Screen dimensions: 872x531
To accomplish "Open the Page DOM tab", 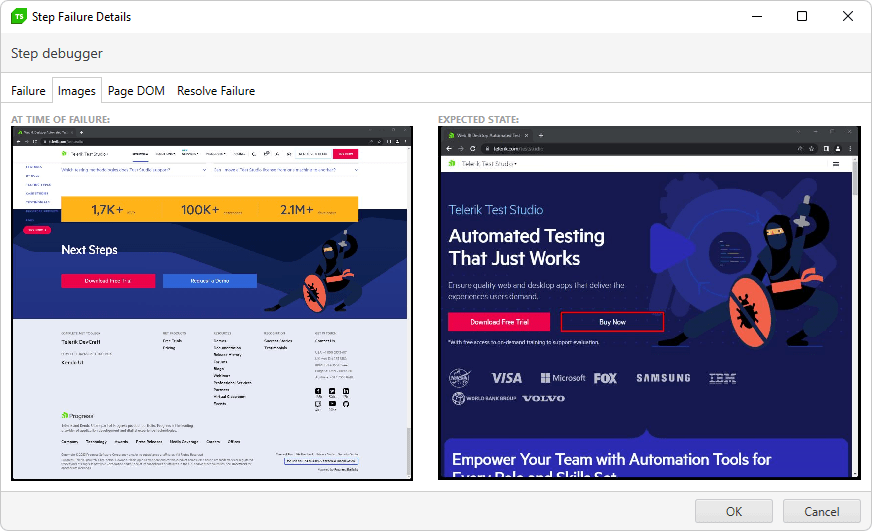I will [136, 91].
